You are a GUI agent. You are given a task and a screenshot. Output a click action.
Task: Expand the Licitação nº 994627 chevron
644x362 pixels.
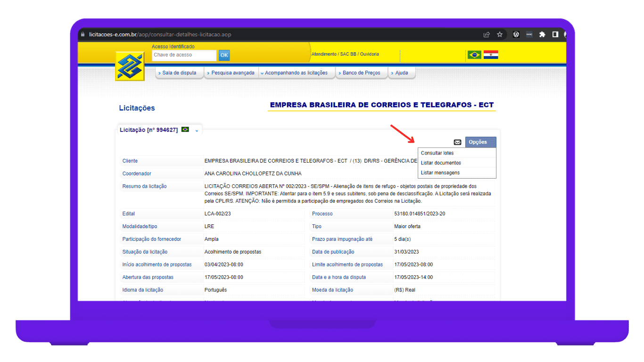coord(197,130)
